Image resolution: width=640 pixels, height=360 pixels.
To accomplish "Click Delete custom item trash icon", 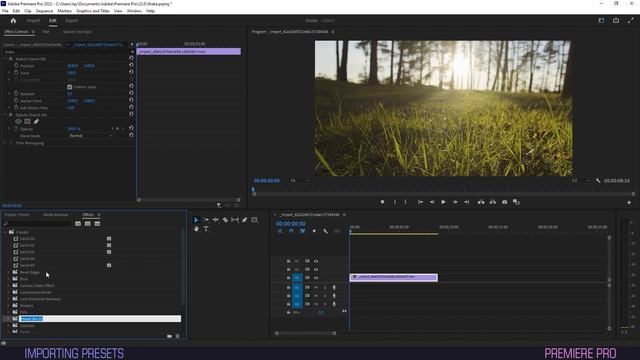I will pos(178,336).
